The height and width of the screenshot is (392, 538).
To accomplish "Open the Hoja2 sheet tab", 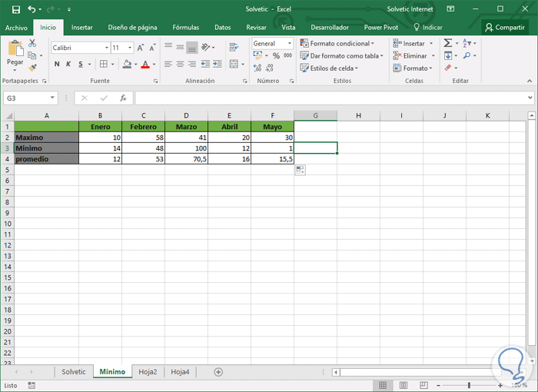I will pos(148,372).
